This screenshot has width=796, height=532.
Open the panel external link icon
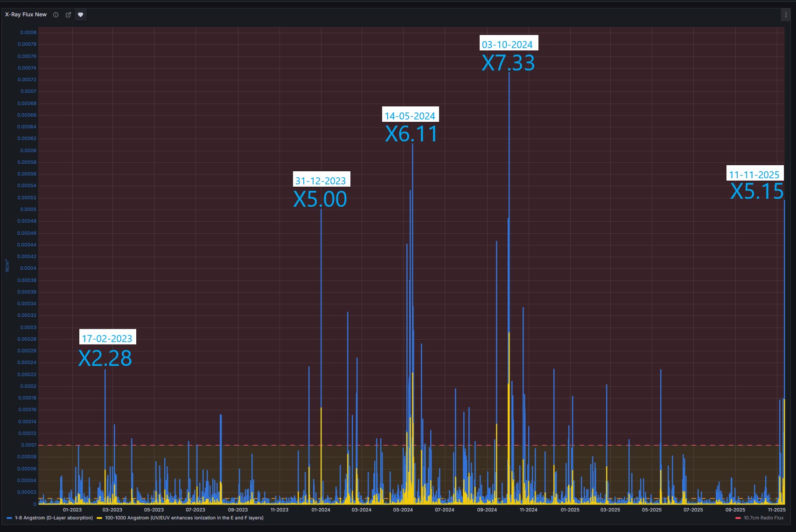pyautogui.click(x=68, y=15)
